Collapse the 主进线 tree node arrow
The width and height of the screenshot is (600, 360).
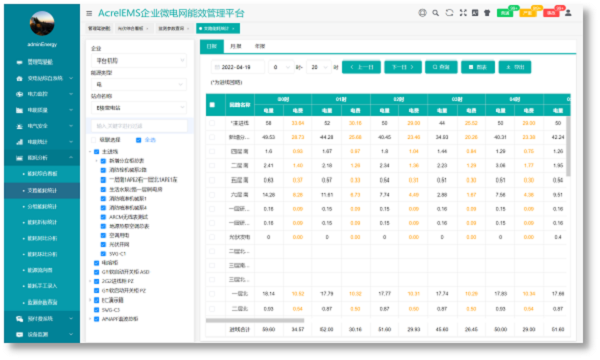(90, 152)
